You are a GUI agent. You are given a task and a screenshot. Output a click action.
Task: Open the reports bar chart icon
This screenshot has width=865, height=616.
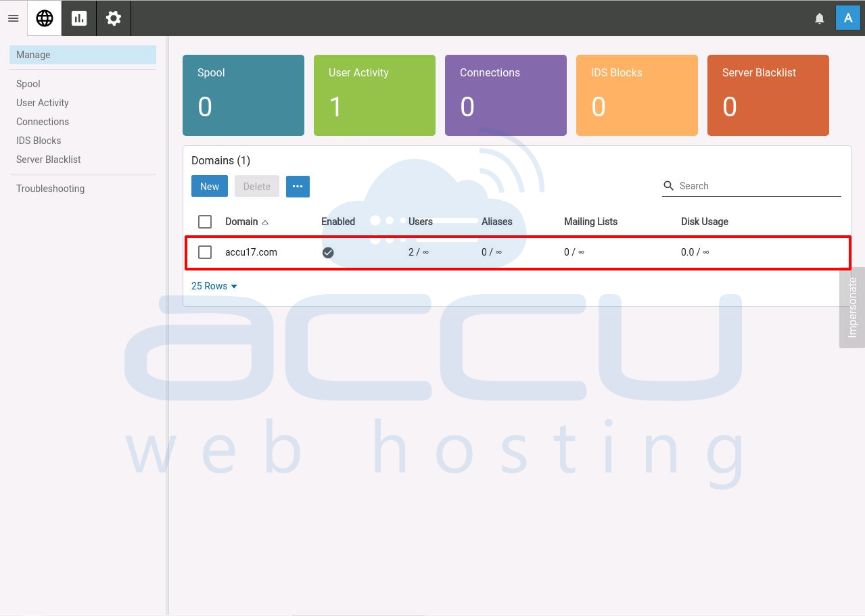click(79, 18)
